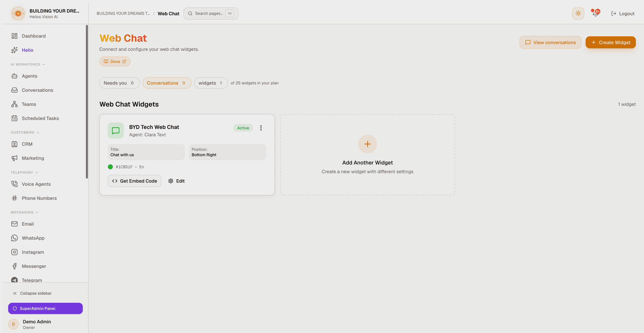Viewport: 644px width, 333px height.
Task: Select the Conversations filter pill with count 0
Action: pyautogui.click(x=167, y=83)
